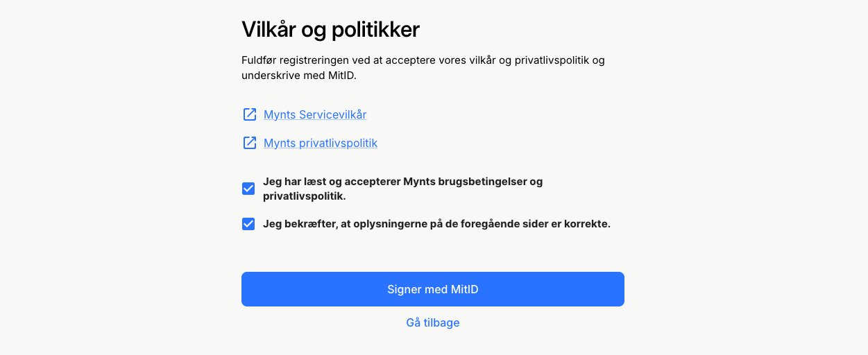Click 'privatlivspolitik.' on the first checkbox label's second line
868x355 pixels.
coord(305,196)
